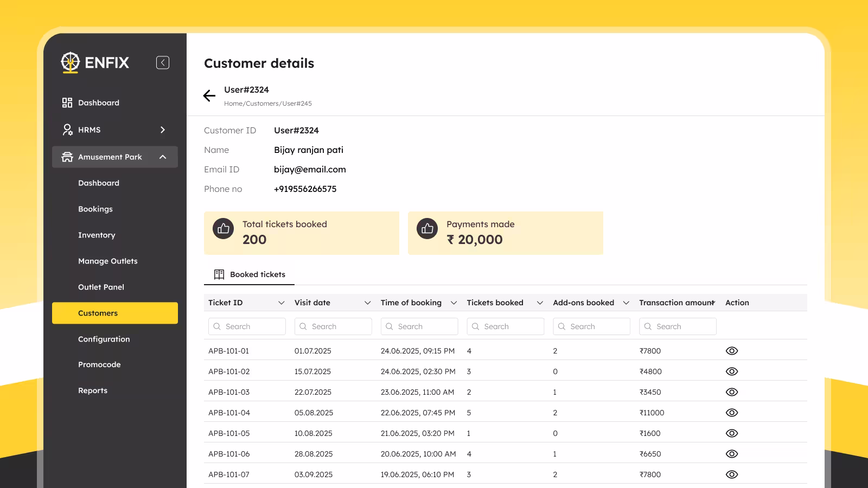Click the phone number +919556266575
The height and width of the screenshot is (488, 868).
pyautogui.click(x=305, y=189)
